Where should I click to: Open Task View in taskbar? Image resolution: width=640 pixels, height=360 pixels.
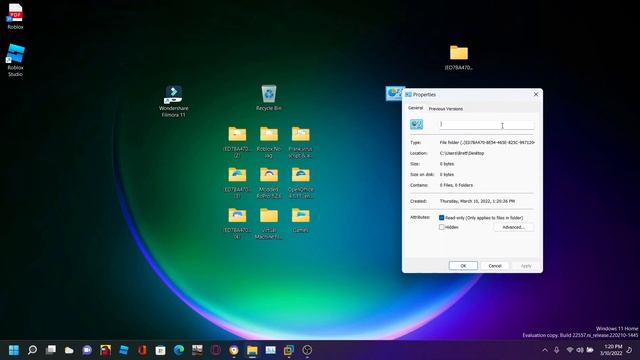(51, 350)
